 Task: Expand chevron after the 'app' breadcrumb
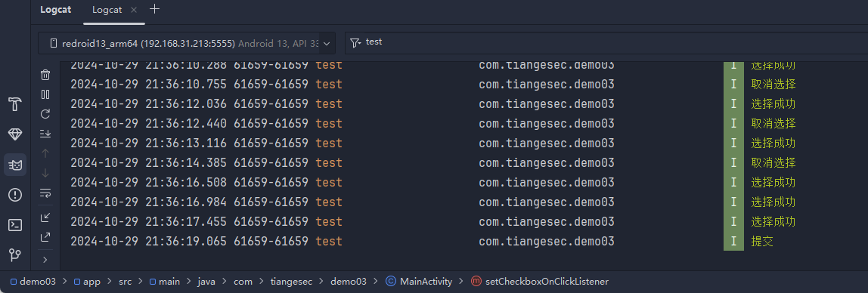pyautogui.click(x=109, y=282)
